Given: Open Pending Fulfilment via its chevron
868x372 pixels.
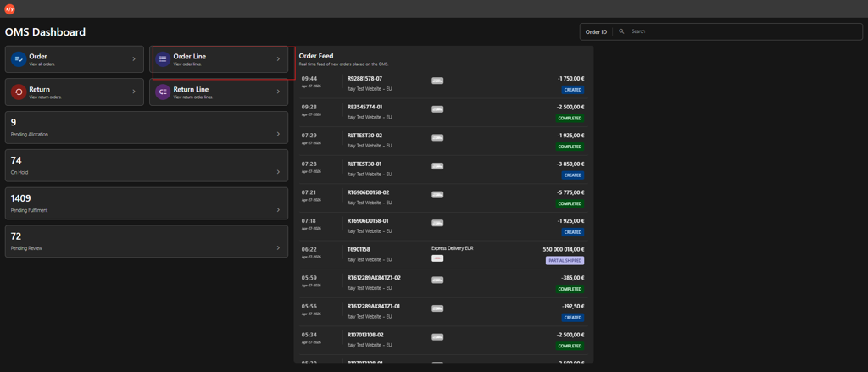Looking at the screenshot, I should [278, 210].
